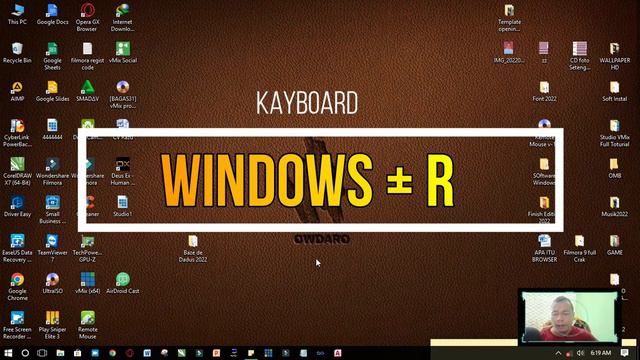Launch the Remote Mouse desktop icon

[x=87, y=325]
